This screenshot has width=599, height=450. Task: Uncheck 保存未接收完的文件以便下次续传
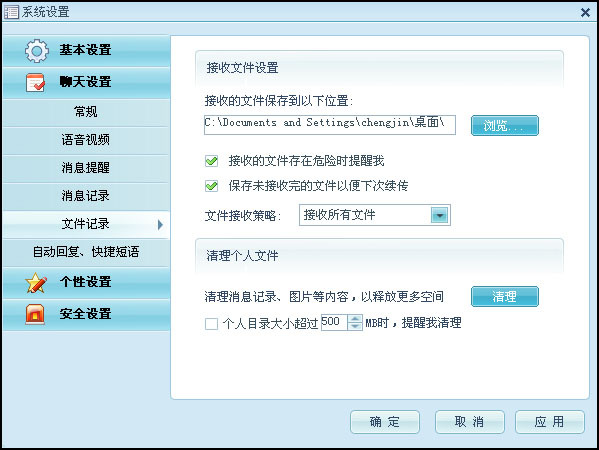click(211, 186)
